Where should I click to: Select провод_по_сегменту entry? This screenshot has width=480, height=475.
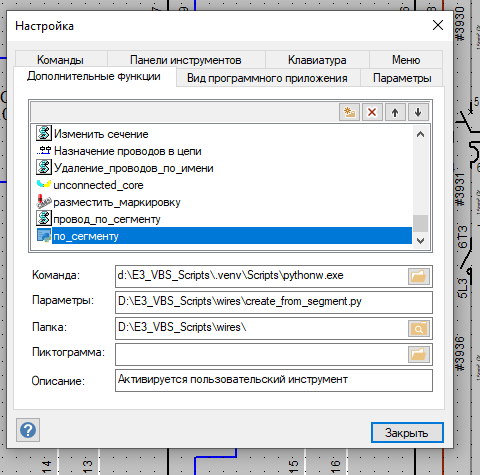tap(107, 219)
